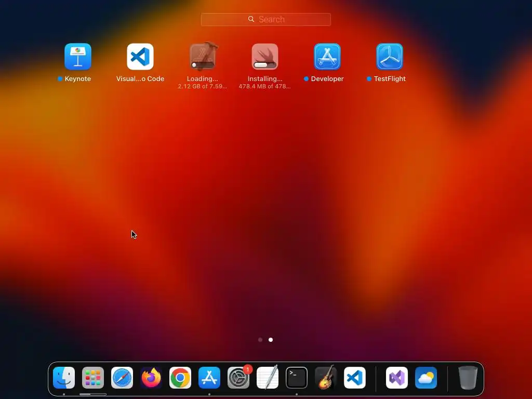Screen dimensions: 532x399
Task: Open the purple Visual Studio icon in the Dock
Action: [397, 378]
